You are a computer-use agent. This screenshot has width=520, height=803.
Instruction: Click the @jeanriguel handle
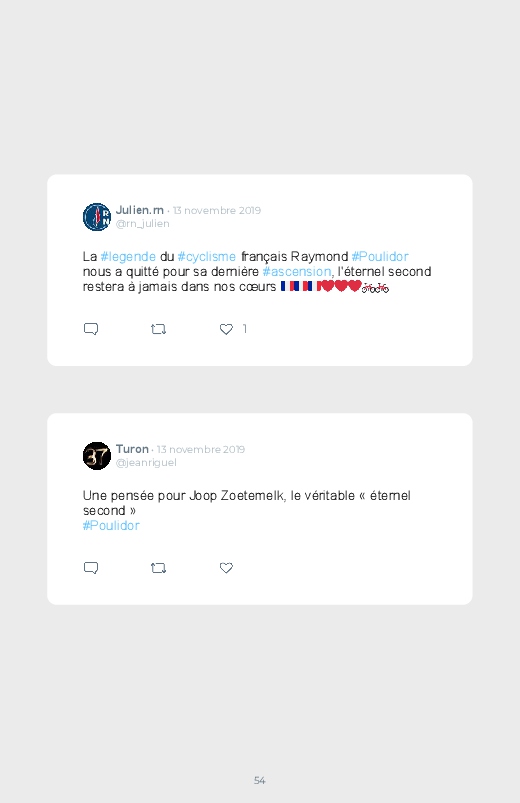click(x=146, y=462)
